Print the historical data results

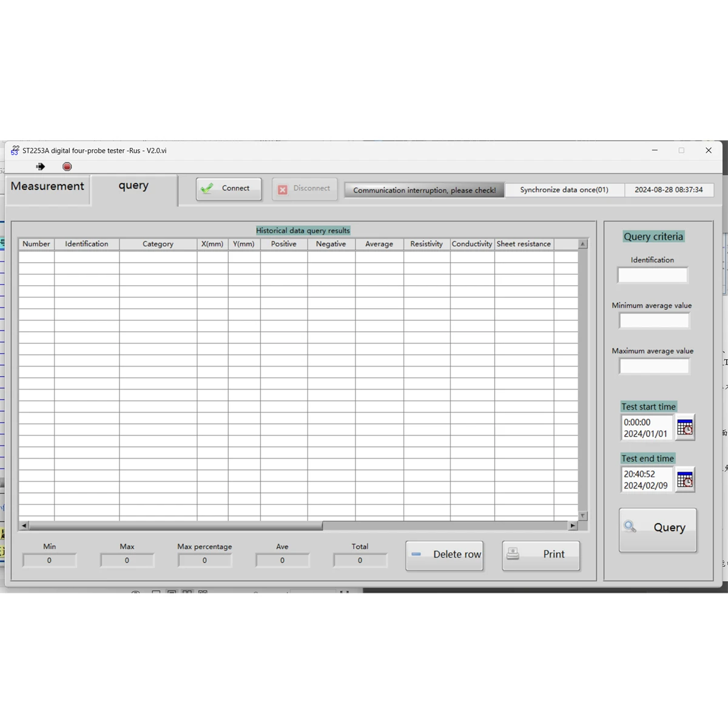pyautogui.click(x=541, y=555)
